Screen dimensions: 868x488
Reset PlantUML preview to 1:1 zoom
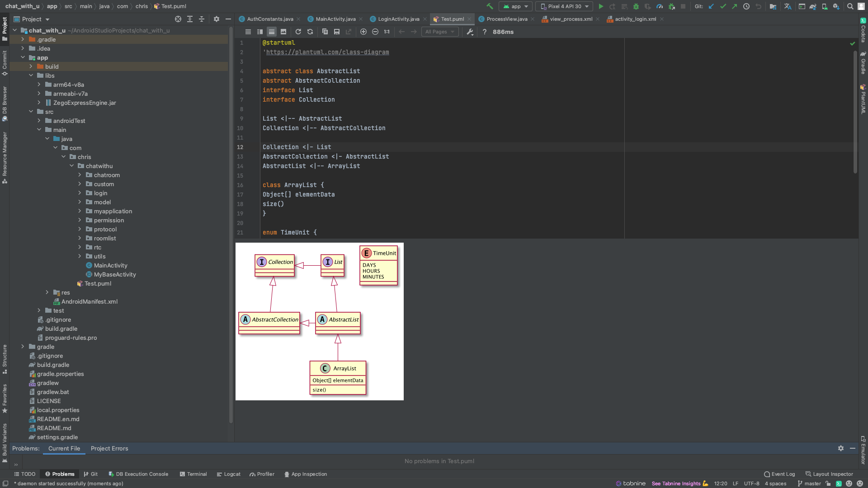(x=387, y=32)
